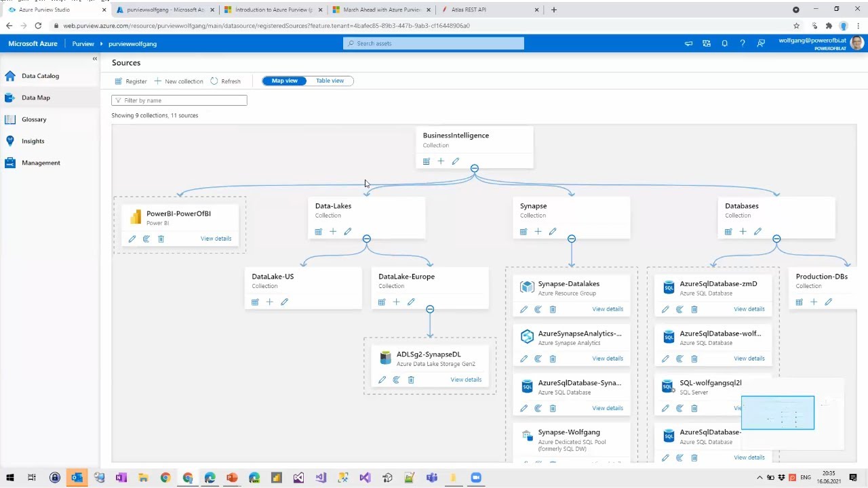Collapse the Synapse collection node
868x488 pixels.
coord(572,239)
